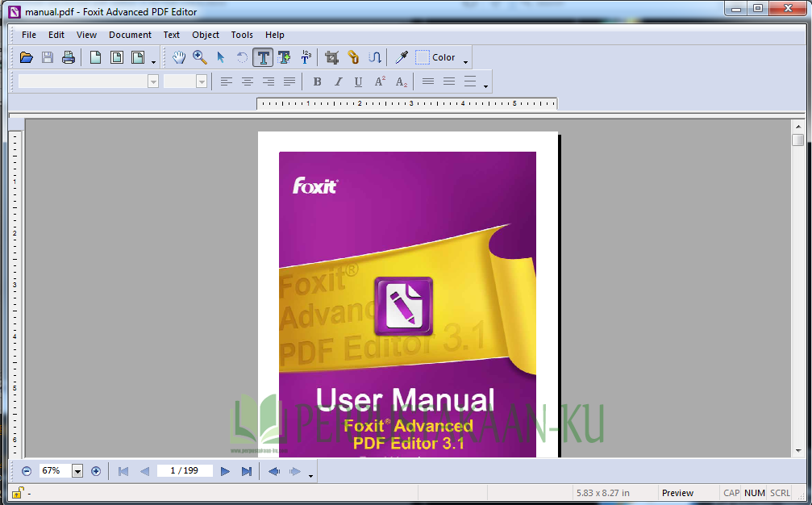This screenshot has width=812, height=505.
Task: Open the Object menu
Action: [206, 35]
